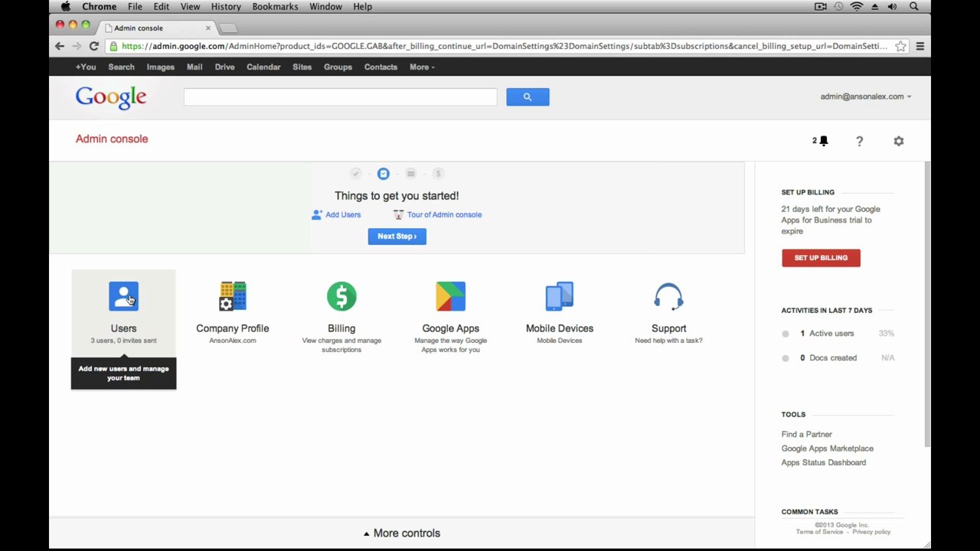Select the highlighted blue setup step icon
980x551 pixels.
[x=384, y=174]
